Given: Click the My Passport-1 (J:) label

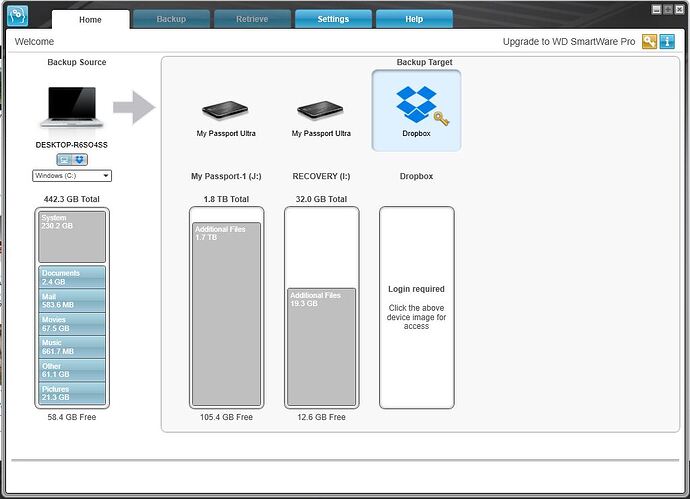Looking at the screenshot, I should 226,176.
